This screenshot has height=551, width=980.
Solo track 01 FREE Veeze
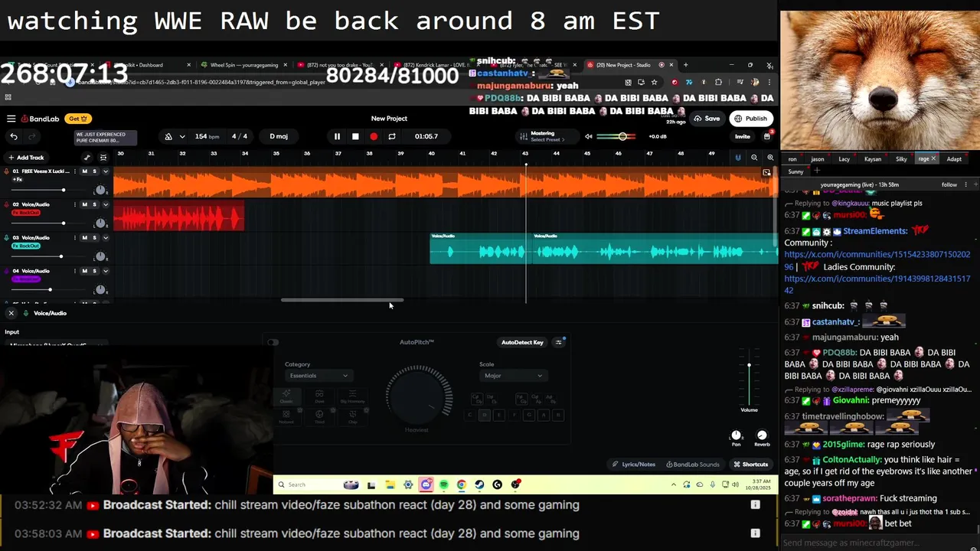point(94,171)
